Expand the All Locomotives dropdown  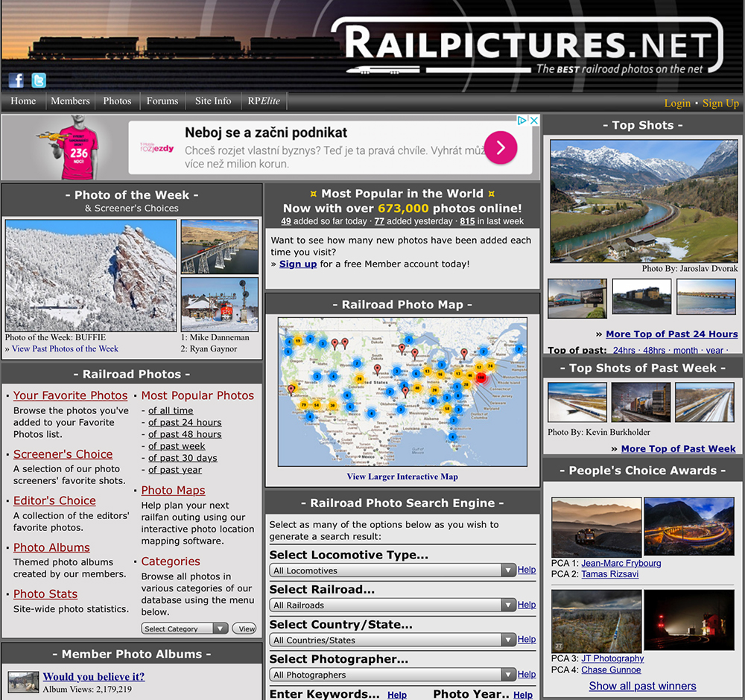click(393, 570)
